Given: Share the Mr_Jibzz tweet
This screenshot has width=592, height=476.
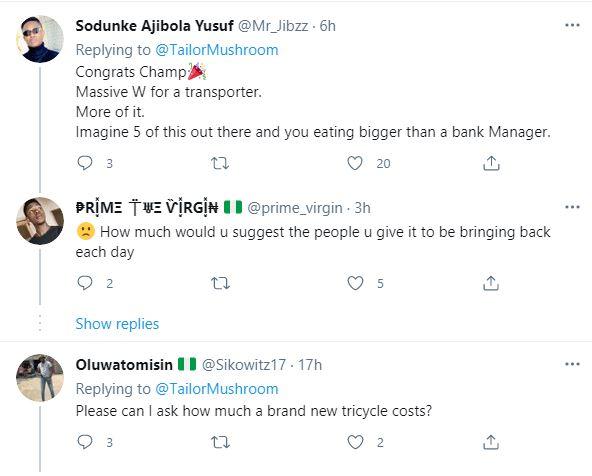Looking at the screenshot, I should 491,163.
